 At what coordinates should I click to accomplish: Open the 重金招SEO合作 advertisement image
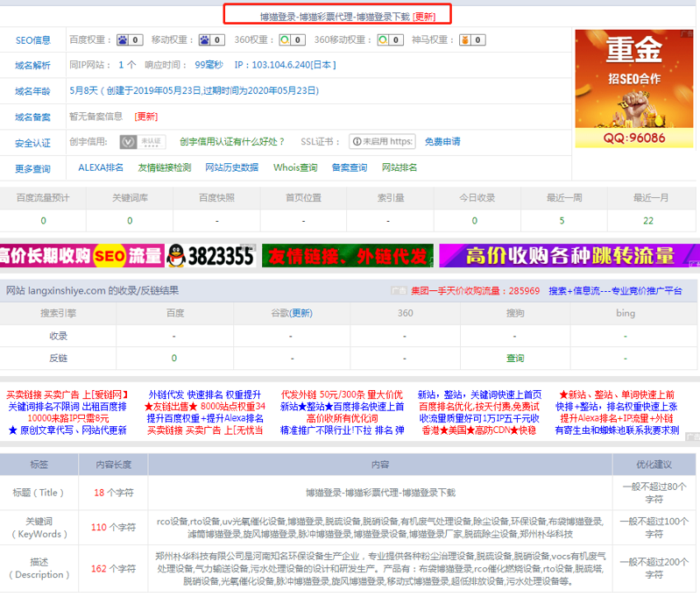coord(634,89)
